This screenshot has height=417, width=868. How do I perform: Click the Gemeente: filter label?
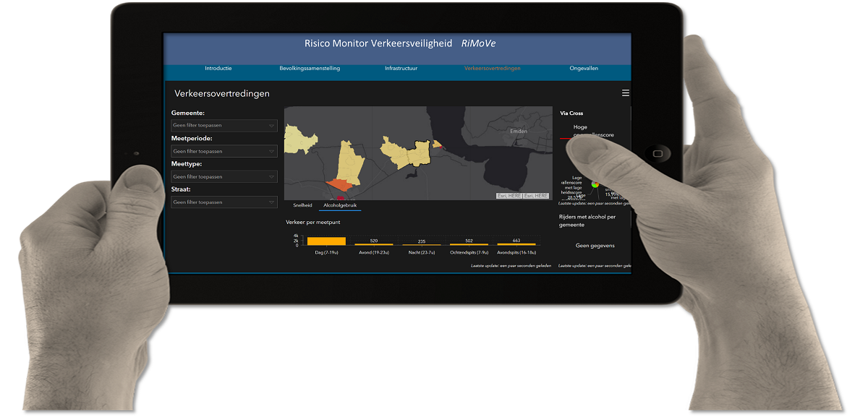coord(188,113)
